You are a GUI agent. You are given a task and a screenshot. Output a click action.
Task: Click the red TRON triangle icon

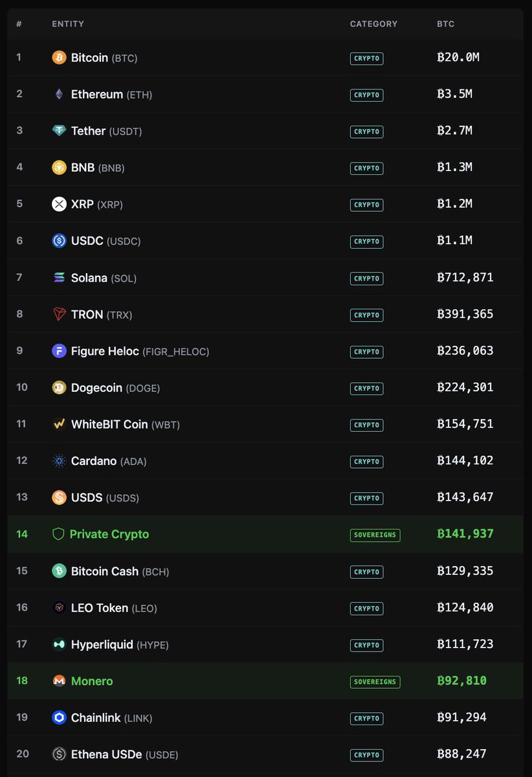59,314
